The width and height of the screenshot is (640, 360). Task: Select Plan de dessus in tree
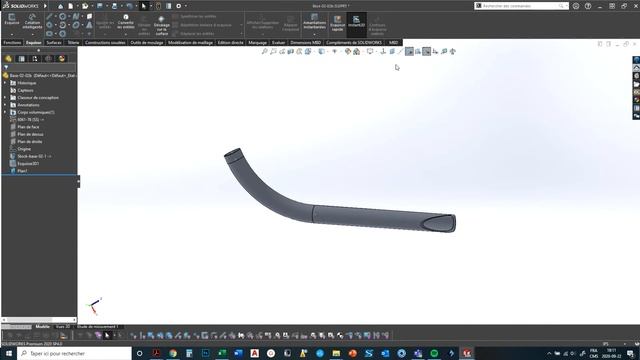click(x=30, y=134)
